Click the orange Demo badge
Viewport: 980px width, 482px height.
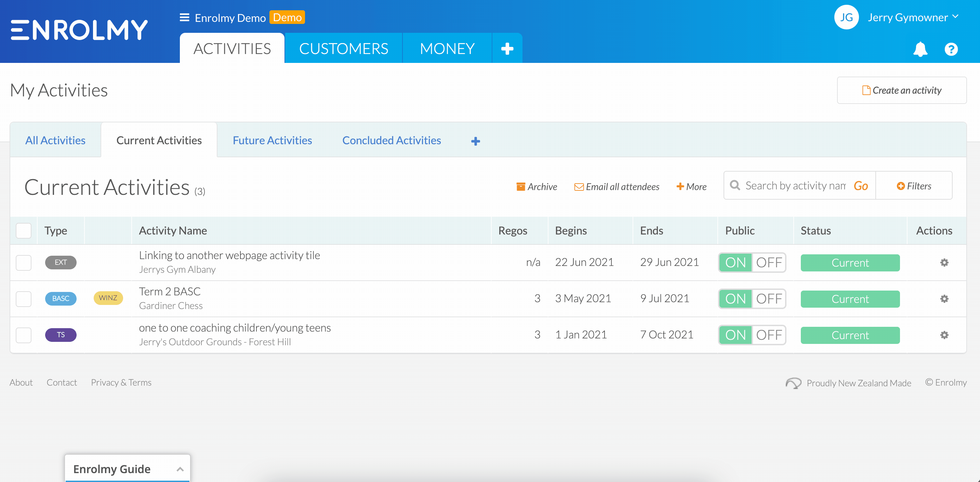coord(287,17)
